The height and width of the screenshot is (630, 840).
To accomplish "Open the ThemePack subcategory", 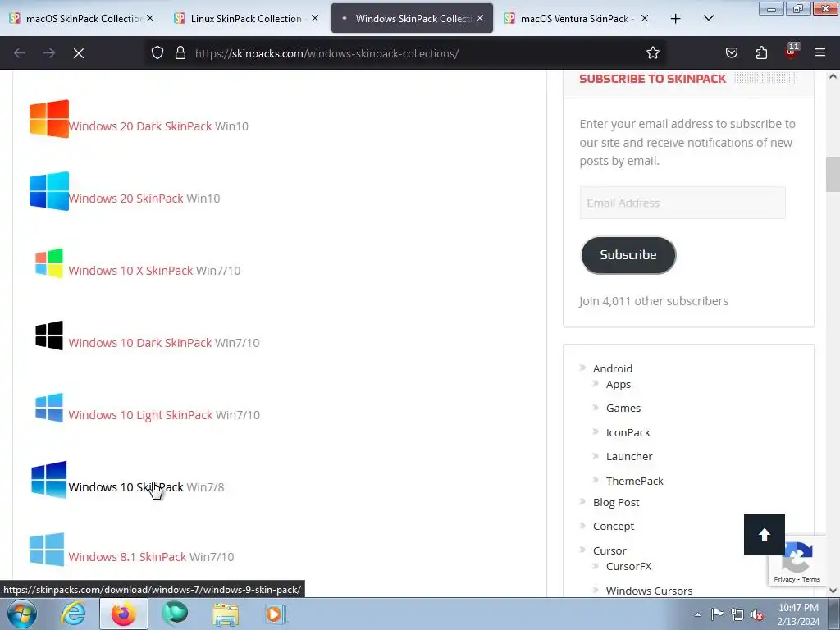I will click(x=634, y=481).
